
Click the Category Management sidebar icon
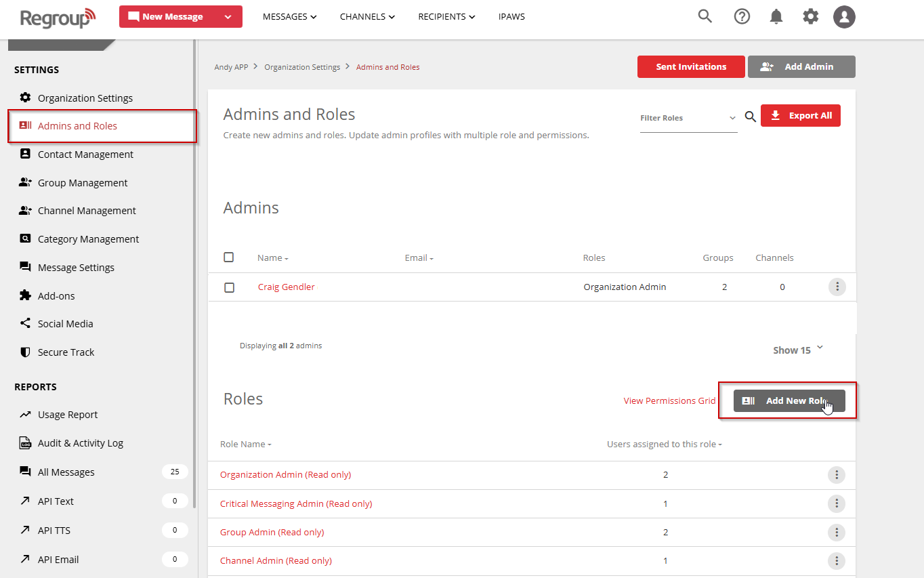[25, 239]
